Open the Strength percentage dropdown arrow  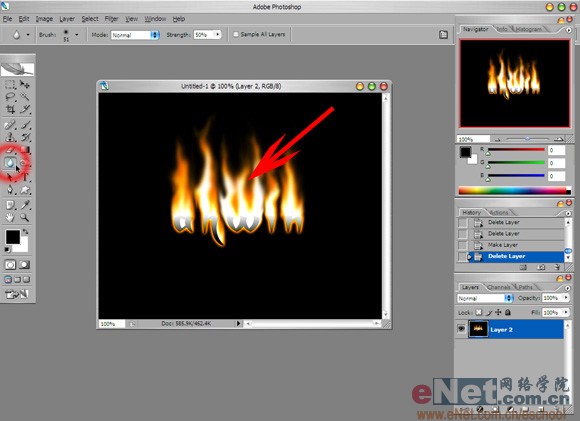(218, 34)
